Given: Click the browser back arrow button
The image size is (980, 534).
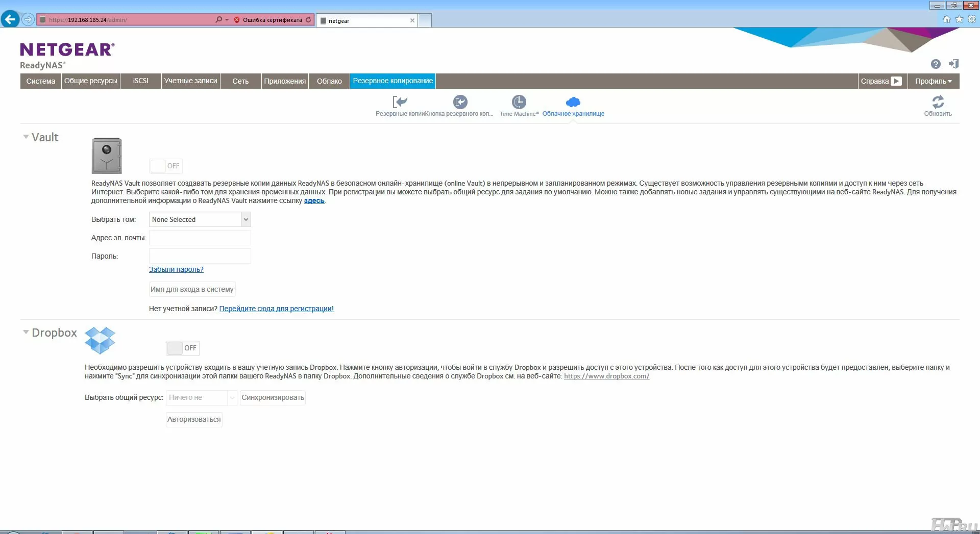Looking at the screenshot, I should pyautogui.click(x=10, y=19).
